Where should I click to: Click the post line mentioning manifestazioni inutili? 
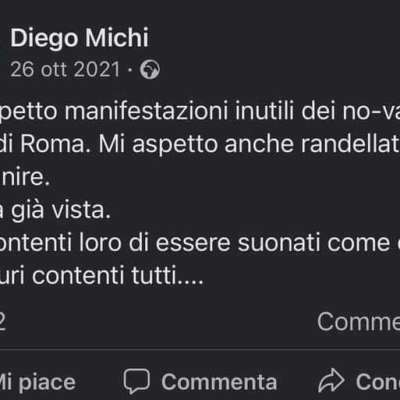coord(200,111)
